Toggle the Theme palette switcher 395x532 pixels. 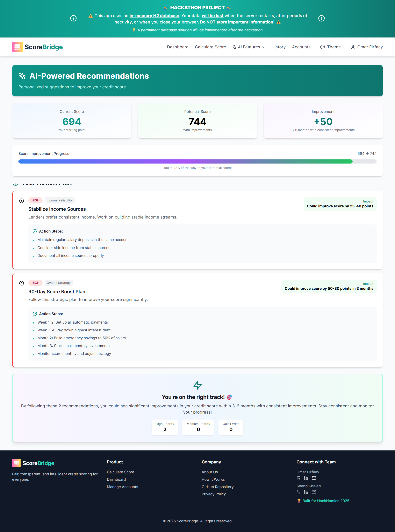[x=330, y=47]
